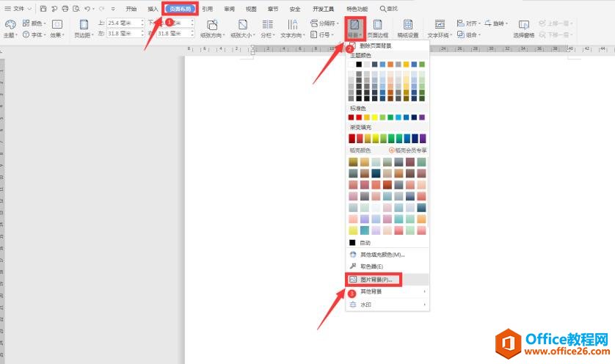Image resolution: width=615 pixels, height=364 pixels.
Task: Open the 选择窗格 (Selection Pane)
Action: [x=523, y=29]
